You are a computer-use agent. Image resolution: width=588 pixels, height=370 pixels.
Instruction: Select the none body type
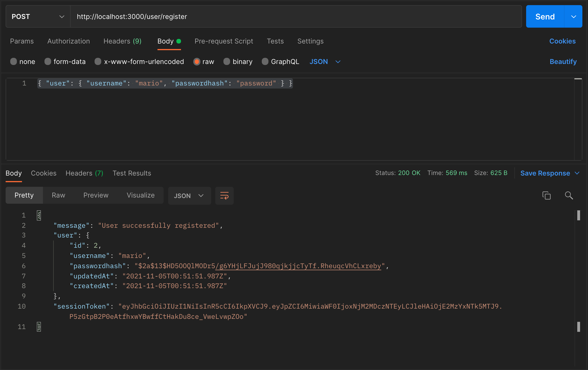22,61
